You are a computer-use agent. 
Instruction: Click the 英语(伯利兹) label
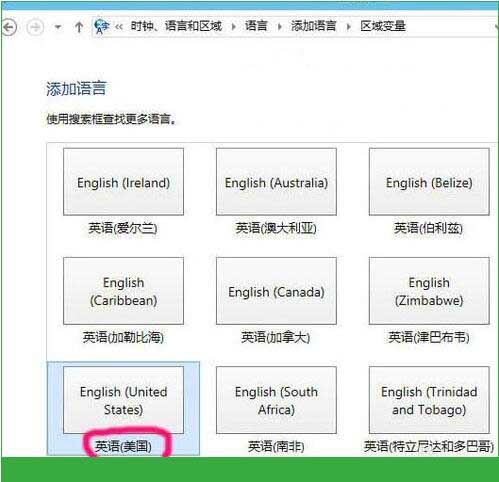tap(429, 228)
